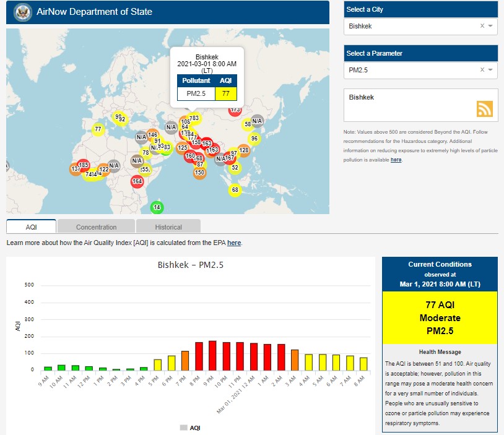504x435 pixels.
Task: Clear the PM2.5 parameter selection
Action: pos(482,70)
